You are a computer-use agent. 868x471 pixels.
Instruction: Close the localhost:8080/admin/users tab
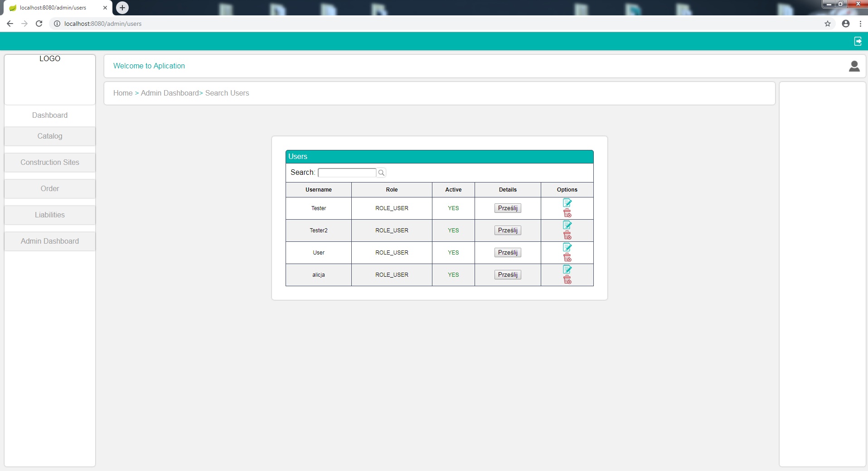[105, 8]
